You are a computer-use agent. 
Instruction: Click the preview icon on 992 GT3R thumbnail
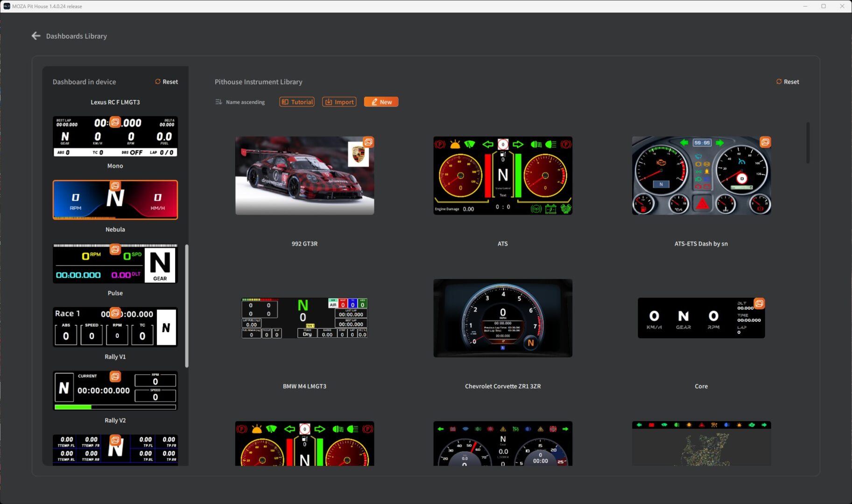tap(368, 142)
